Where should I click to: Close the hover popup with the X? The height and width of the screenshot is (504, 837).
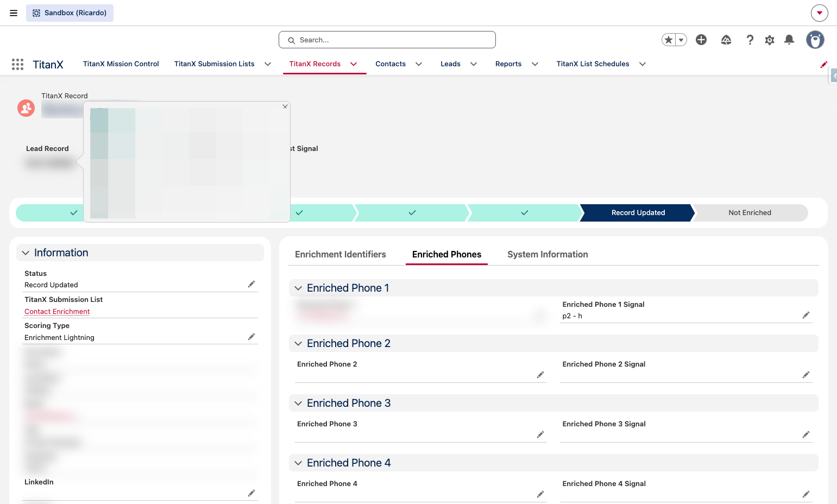click(x=285, y=106)
